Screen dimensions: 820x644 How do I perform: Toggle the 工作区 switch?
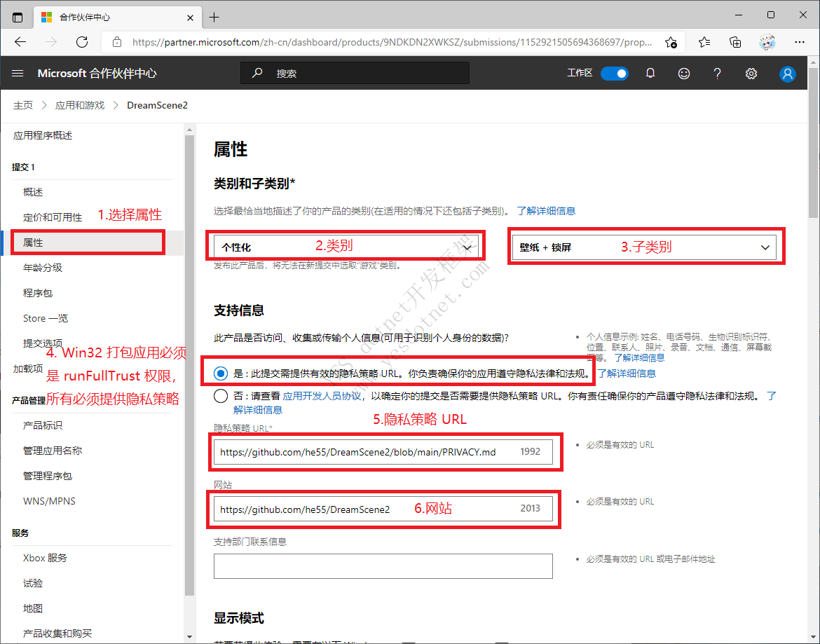point(614,74)
